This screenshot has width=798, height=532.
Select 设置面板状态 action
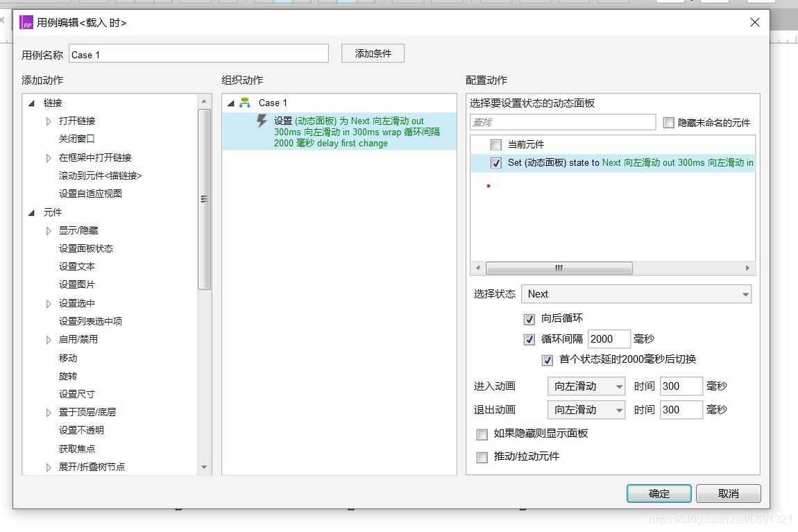coord(86,248)
